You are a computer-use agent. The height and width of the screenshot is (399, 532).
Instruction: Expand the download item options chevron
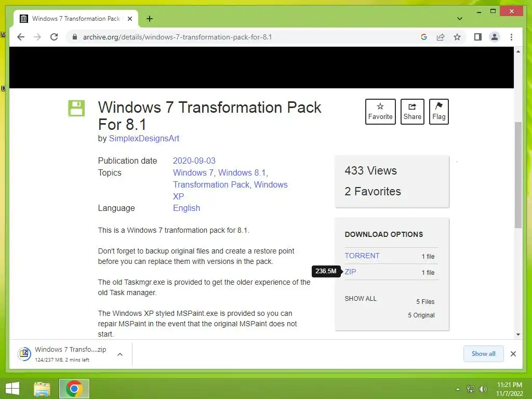pos(120,354)
